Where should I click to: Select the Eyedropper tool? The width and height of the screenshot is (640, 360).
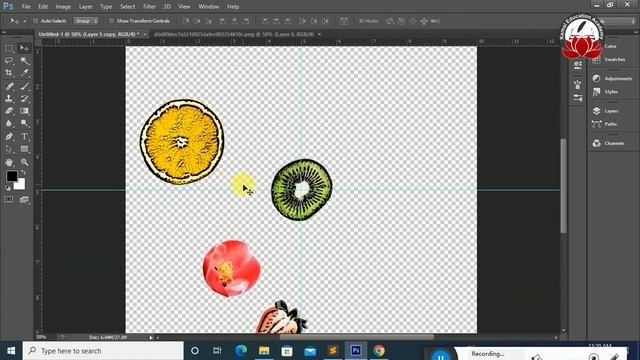24,73
